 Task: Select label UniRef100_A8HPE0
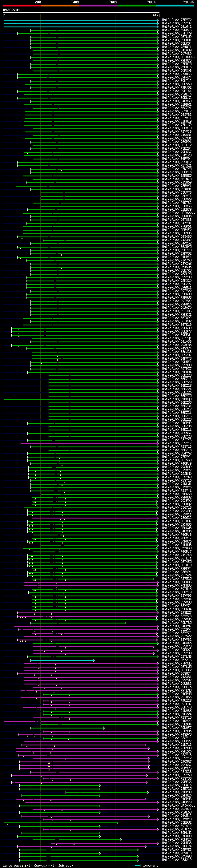pos(177,840)
